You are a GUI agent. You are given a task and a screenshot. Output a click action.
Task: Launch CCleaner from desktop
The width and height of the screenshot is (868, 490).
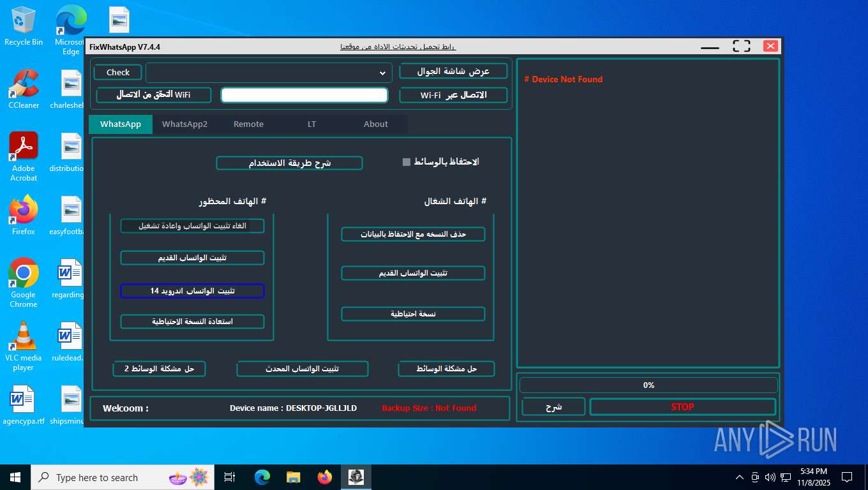pyautogui.click(x=24, y=89)
